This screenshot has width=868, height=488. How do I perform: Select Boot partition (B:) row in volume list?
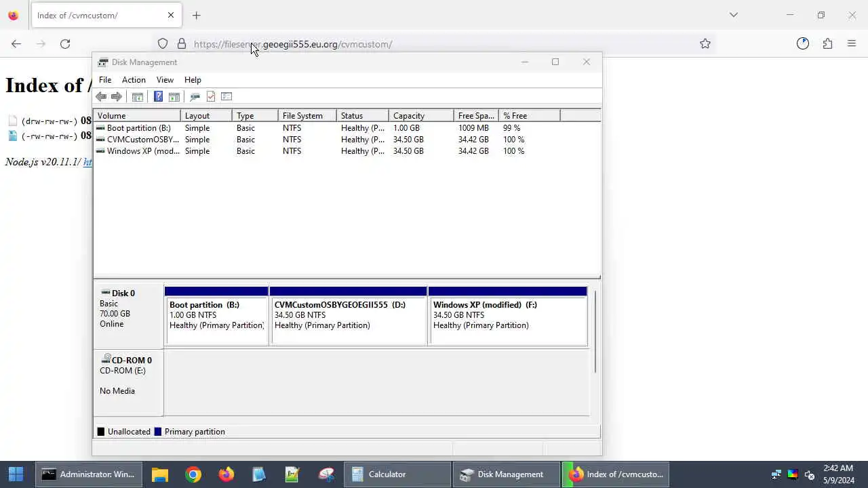point(347,128)
